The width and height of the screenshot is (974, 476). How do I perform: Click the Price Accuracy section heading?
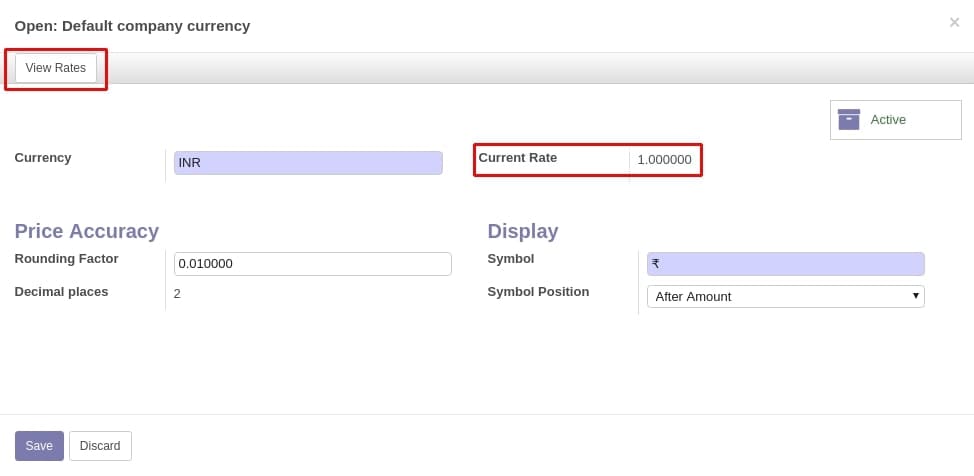86,231
